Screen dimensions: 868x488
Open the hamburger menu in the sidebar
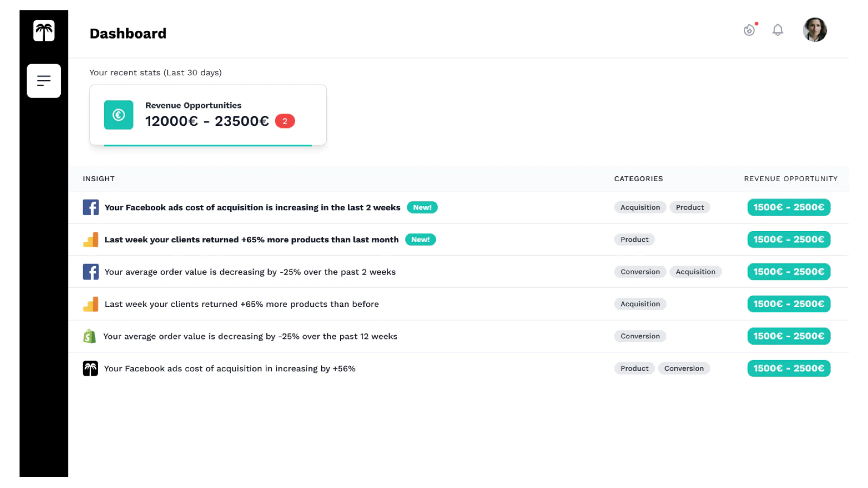tap(44, 81)
